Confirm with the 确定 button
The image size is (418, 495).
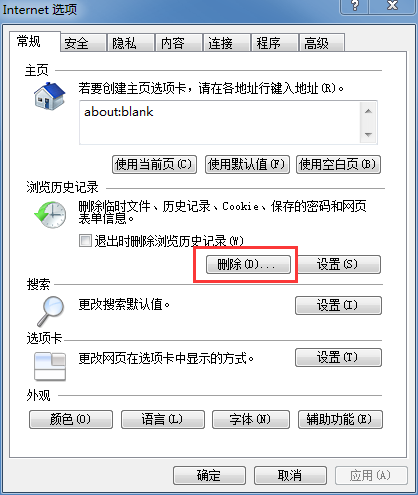(x=209, y=475)
